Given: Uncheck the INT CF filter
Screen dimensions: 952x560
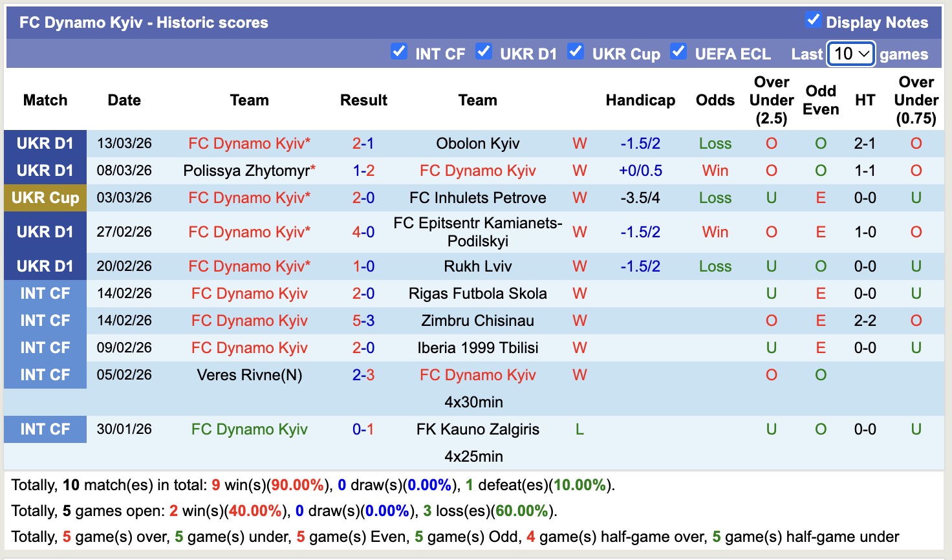Looking at the screenshot, I should [399, 51].
